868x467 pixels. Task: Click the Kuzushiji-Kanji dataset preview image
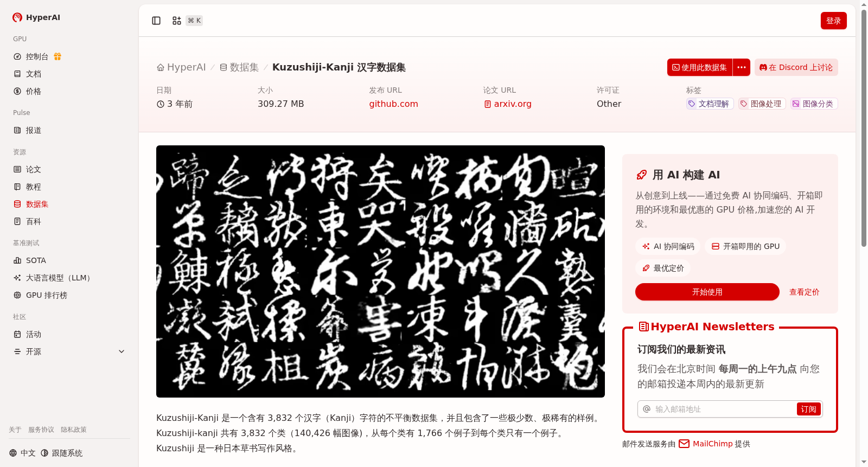[x=380, y=271]
